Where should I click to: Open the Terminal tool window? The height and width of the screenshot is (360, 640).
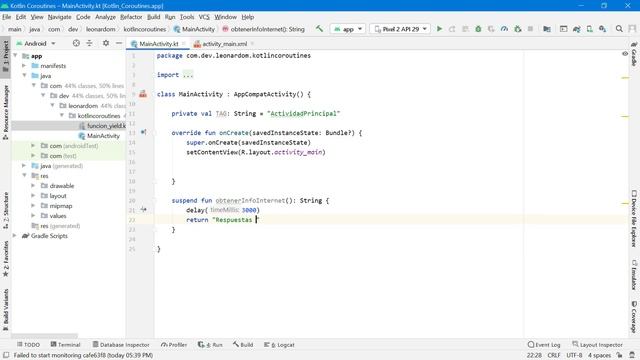[x=65, y=344]
